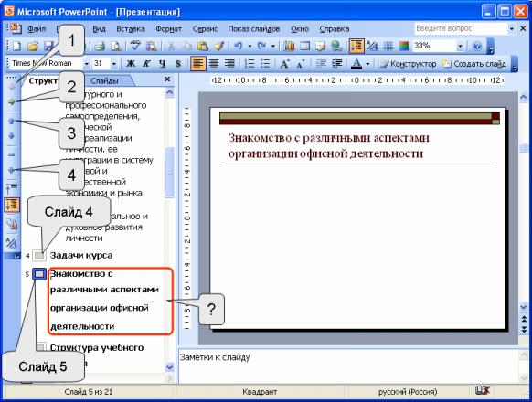Toggle left text alignment
Viewport: 532px width, 402px height.
(197, 64)
